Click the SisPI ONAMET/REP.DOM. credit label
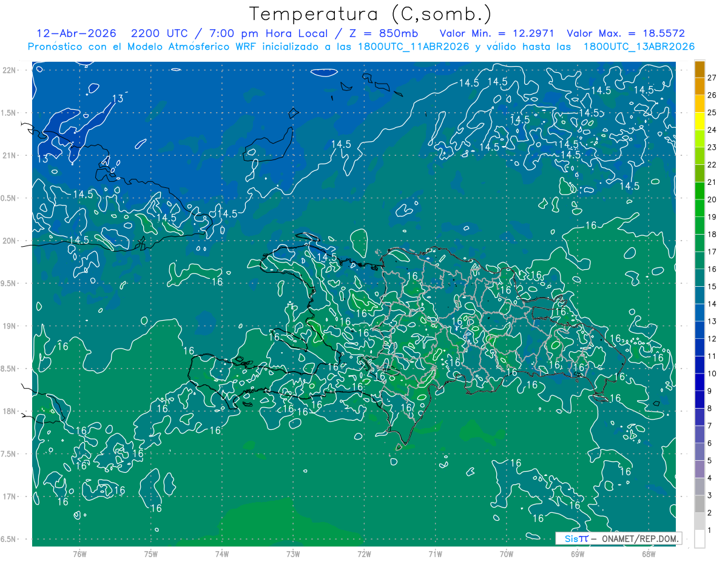 tap(618, 538)
